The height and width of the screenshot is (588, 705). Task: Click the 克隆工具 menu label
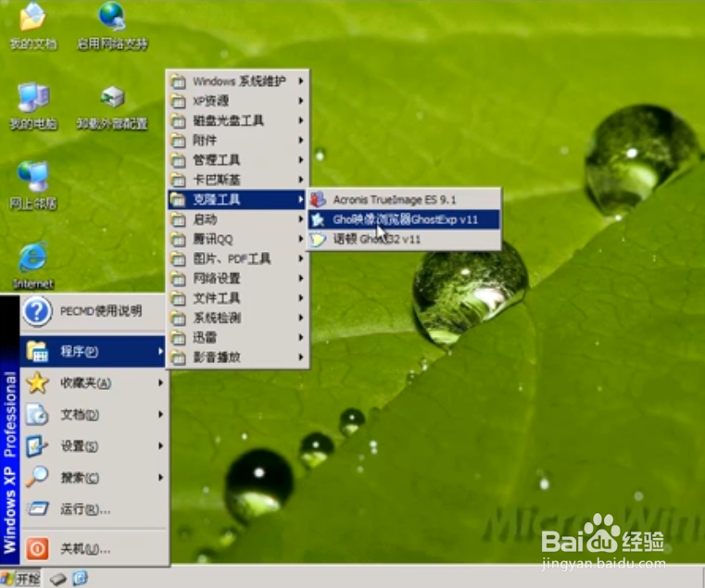[x=217, y=200]
